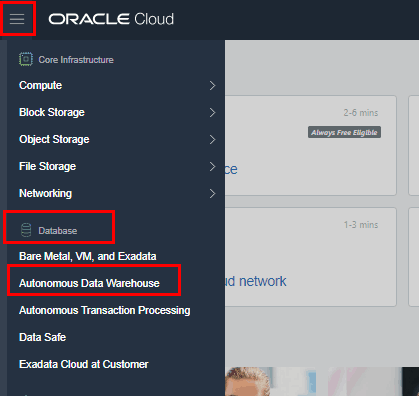Expand the Networking submenu chevron
Image resolution: width=419 pixels, height=396 pixels.
pos(212,193)
